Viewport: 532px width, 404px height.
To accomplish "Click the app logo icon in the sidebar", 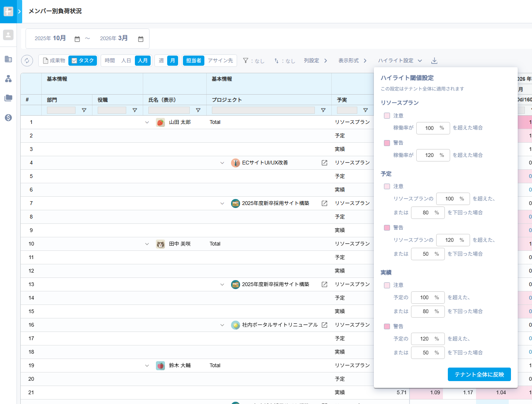I will (x=8, y=11).
